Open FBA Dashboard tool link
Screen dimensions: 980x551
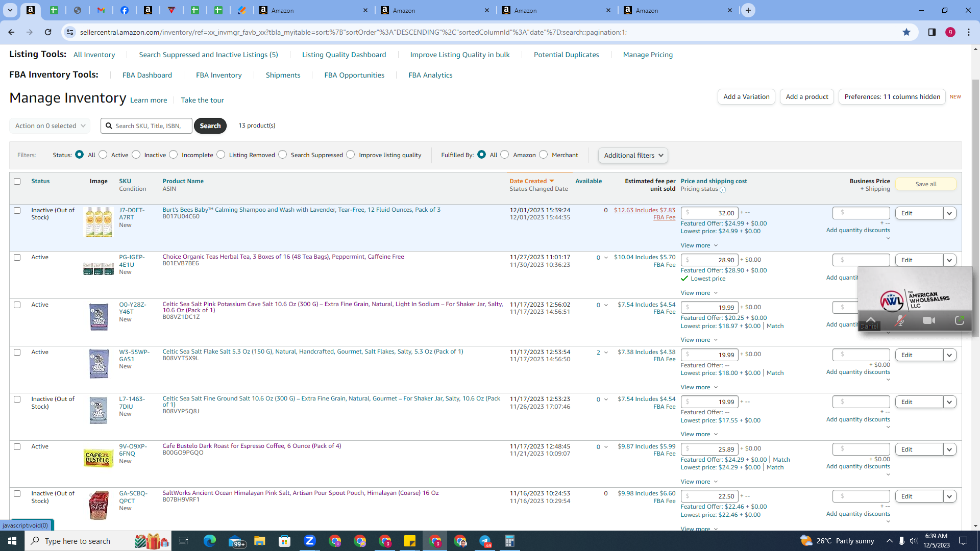pos(147,75)
